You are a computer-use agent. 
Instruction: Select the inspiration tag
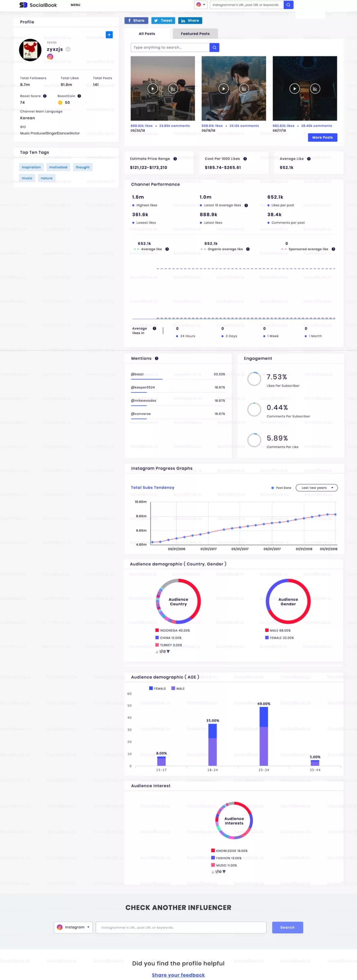click(x=31, y=167)
